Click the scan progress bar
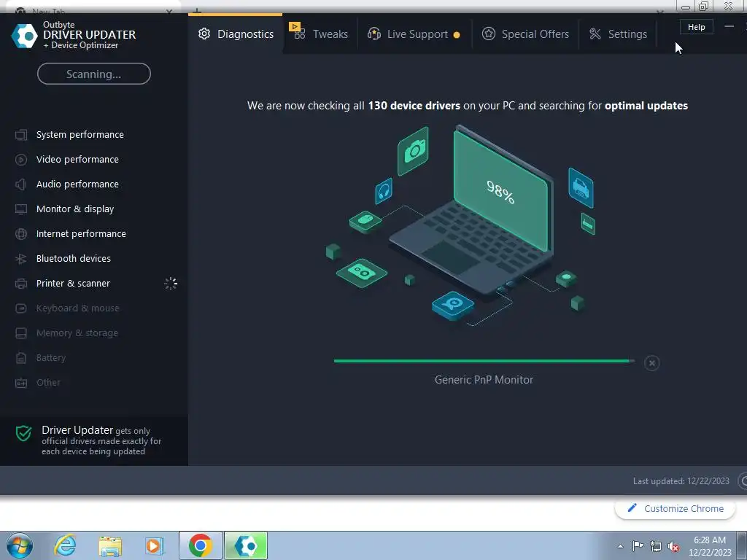Image resolution: width=747 pixels, height=560 pixels. (484, 361)
